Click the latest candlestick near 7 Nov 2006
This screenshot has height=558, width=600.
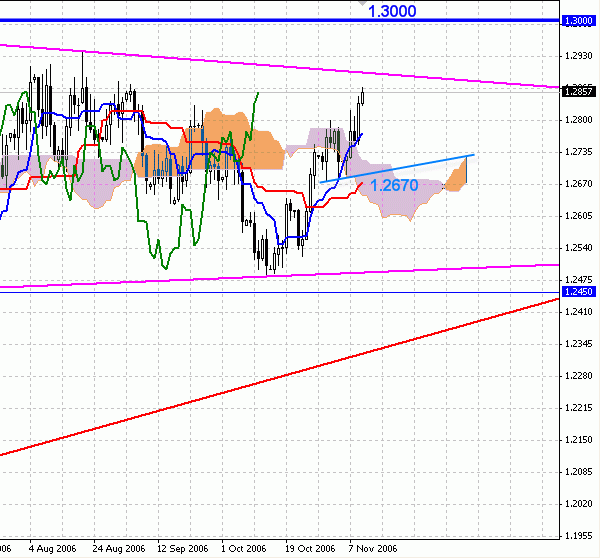[362, 96]
